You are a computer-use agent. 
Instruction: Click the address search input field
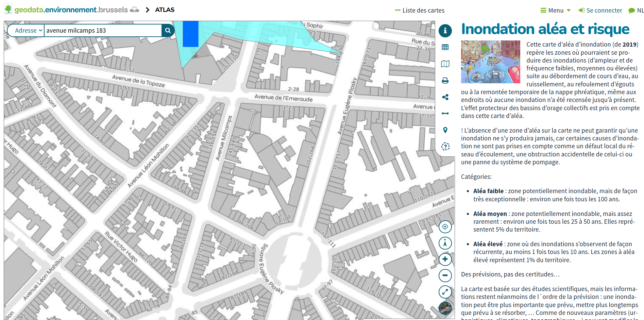[x=103, y=31]
